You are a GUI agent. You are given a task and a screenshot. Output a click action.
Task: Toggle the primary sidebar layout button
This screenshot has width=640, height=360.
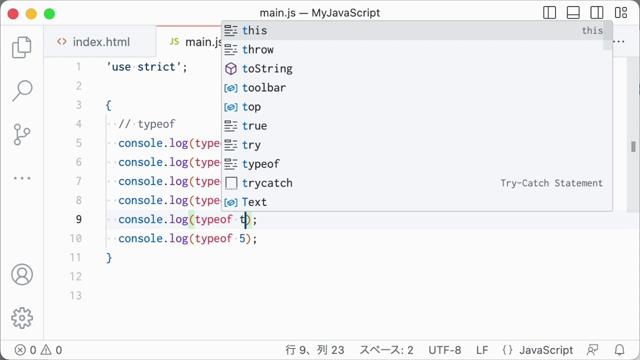pyautogui.click(x=549, y=13)
